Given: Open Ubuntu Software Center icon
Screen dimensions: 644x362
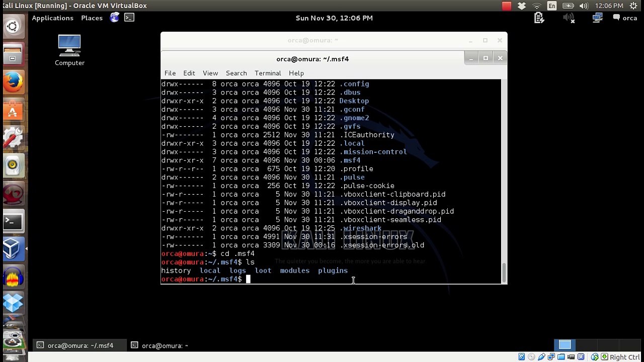Looking at the screenshot, I should [13, 110].
